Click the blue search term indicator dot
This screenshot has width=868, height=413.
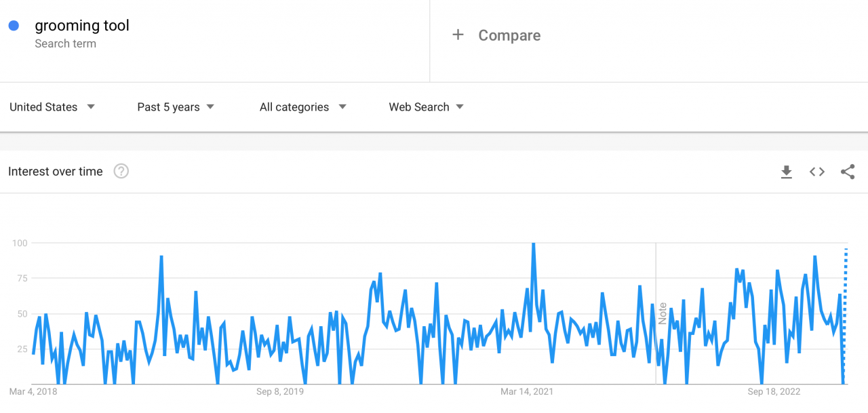click(x=14, y=25)
